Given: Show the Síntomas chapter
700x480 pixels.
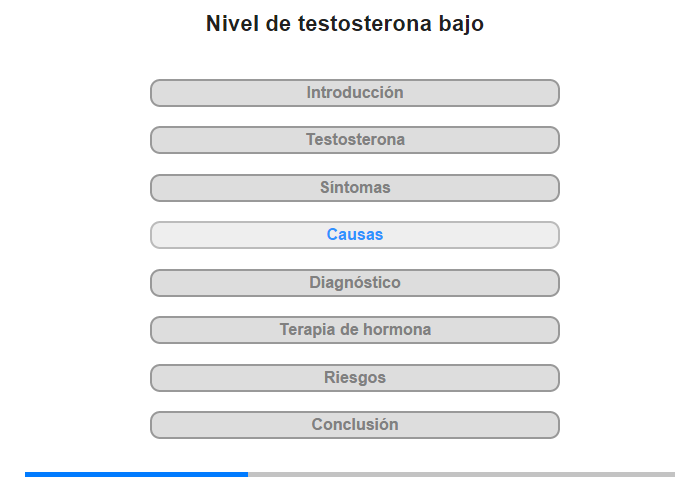Looking at the screenshot, I should pos(355,188).
